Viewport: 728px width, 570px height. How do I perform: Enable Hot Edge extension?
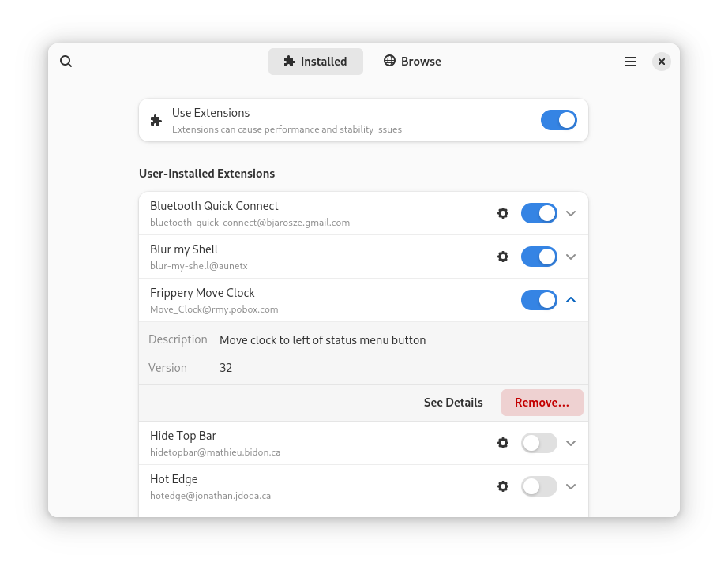[539, 486]
